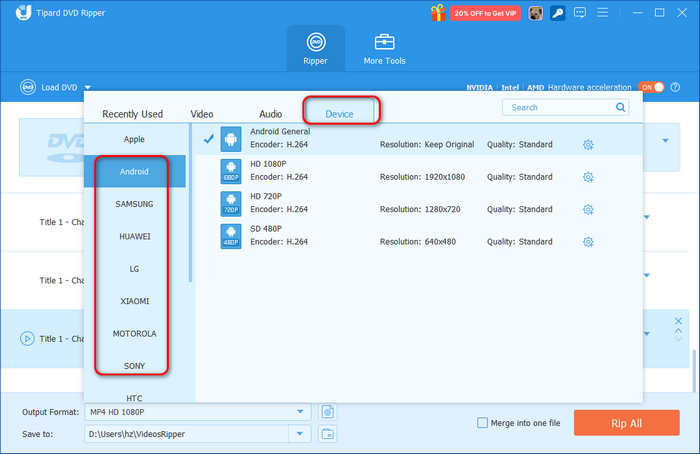The image size is (700, 454).
Task: Open settings gear for HD 720P
Action: click(x=588, y=209)
